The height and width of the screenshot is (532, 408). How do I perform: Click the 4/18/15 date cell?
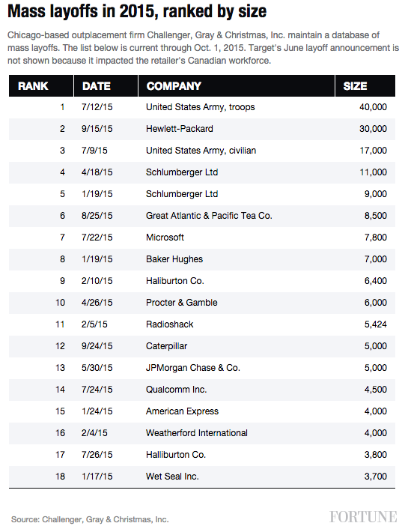pyautogui.click(x=97, y=172)
